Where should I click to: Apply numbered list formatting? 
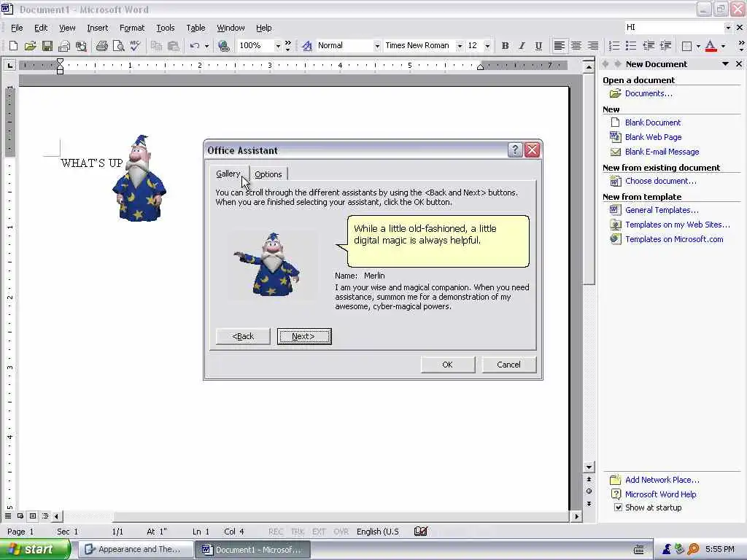614,46
